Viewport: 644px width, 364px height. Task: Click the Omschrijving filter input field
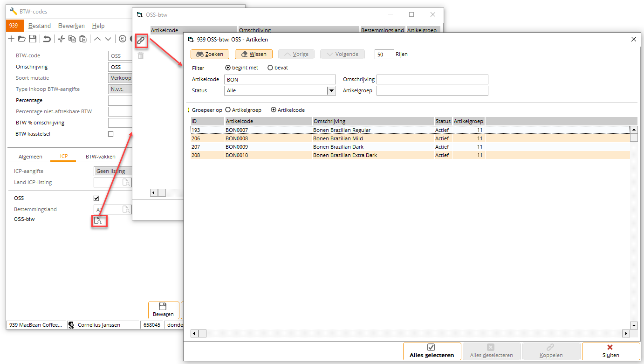[x=432, y=79]
